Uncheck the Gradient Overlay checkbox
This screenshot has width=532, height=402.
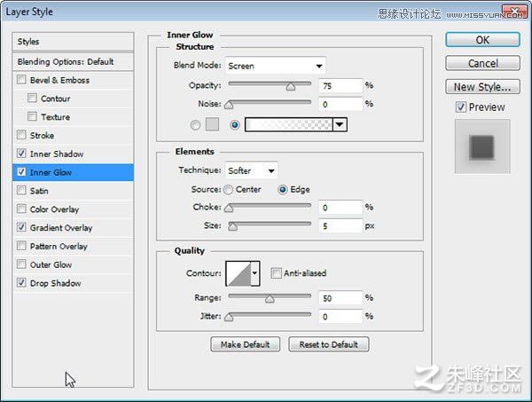pyautogui.click(x=21, y=227)
